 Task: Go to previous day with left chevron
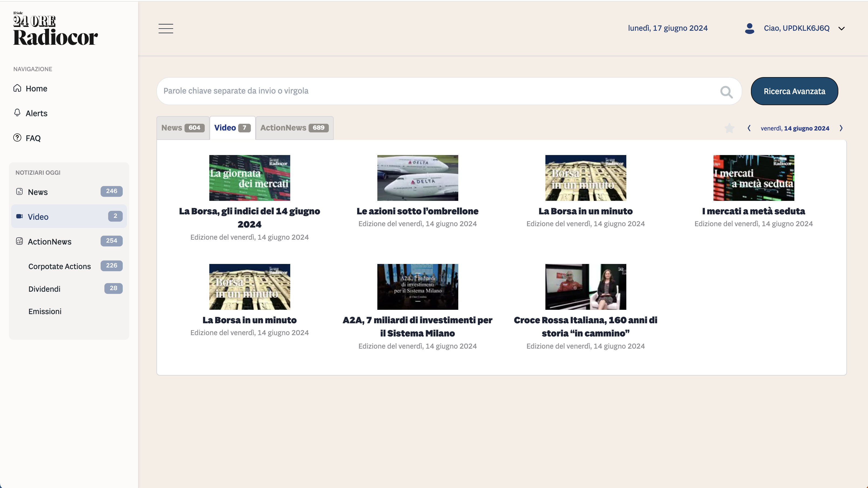tap(749, 128)
